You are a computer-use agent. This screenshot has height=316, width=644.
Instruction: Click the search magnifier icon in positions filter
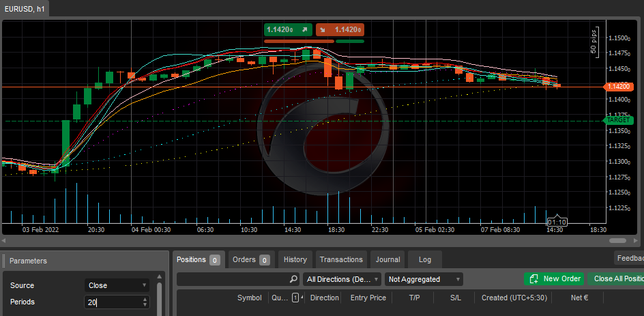coord(293,279)
